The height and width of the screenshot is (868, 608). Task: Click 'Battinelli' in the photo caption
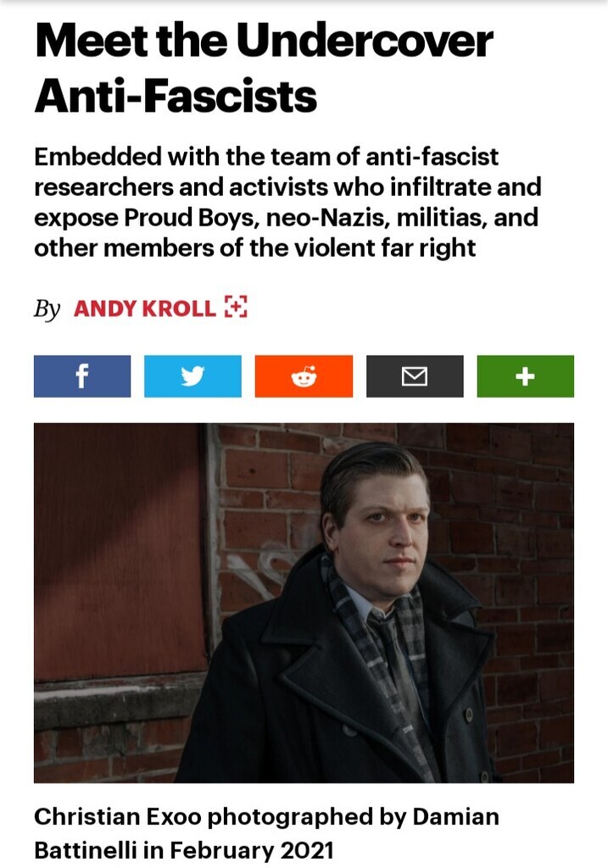click(x=86, y=849)
